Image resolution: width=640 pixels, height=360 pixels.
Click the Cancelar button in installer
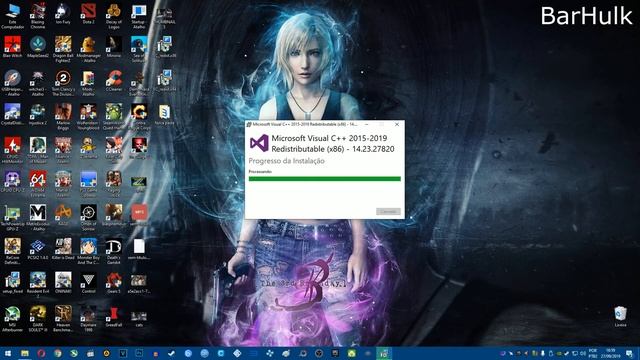coord(388,211)
